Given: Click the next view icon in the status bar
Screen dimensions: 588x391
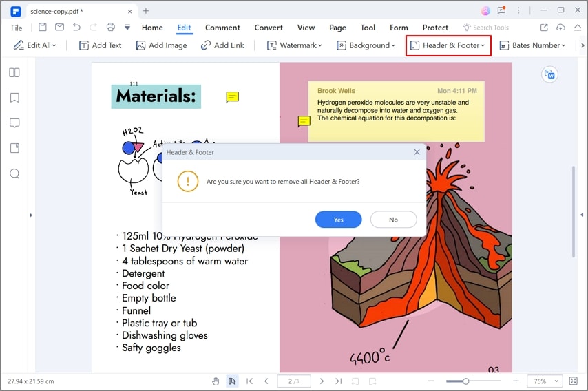Looking at the screenshot, I should [x=372, y=381].
